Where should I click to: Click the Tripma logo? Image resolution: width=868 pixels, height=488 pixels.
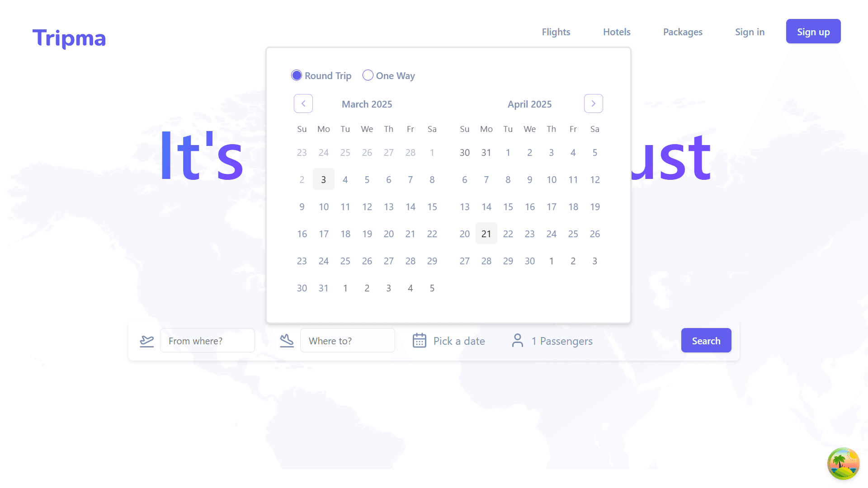point(69,38)
